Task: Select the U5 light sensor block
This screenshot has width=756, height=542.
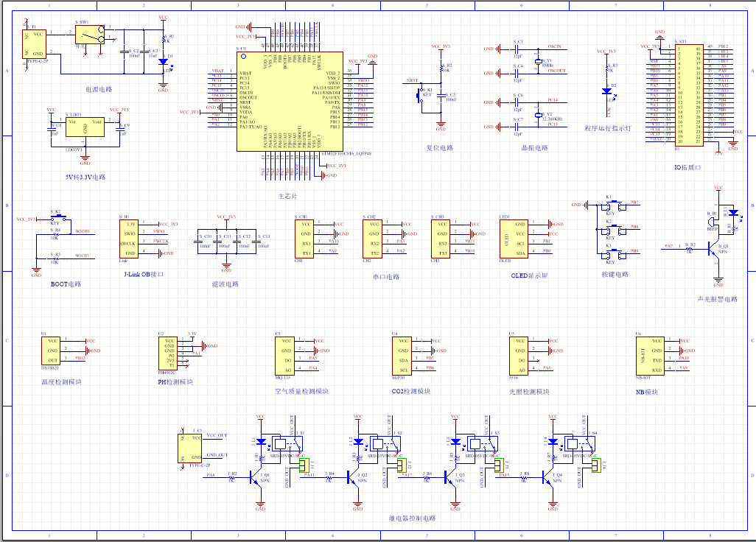Action: point(519,356)
